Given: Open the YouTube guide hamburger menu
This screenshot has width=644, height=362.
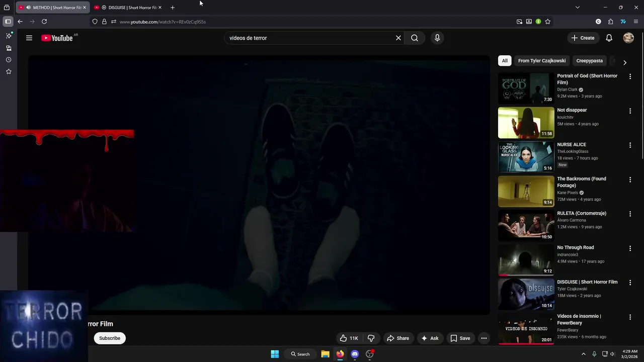Looking at the screenshot, I should point(29,38).
